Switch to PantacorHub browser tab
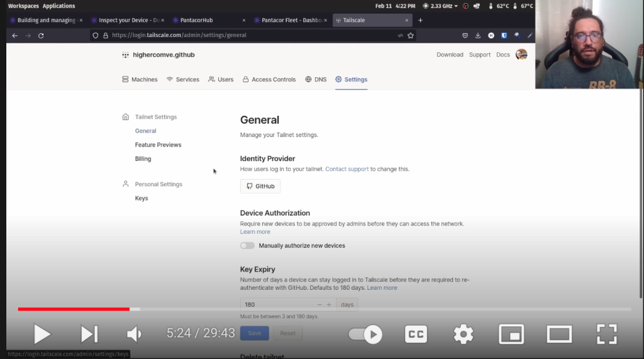The height and width of the screenshot is (359, 644). click(209, 20)
